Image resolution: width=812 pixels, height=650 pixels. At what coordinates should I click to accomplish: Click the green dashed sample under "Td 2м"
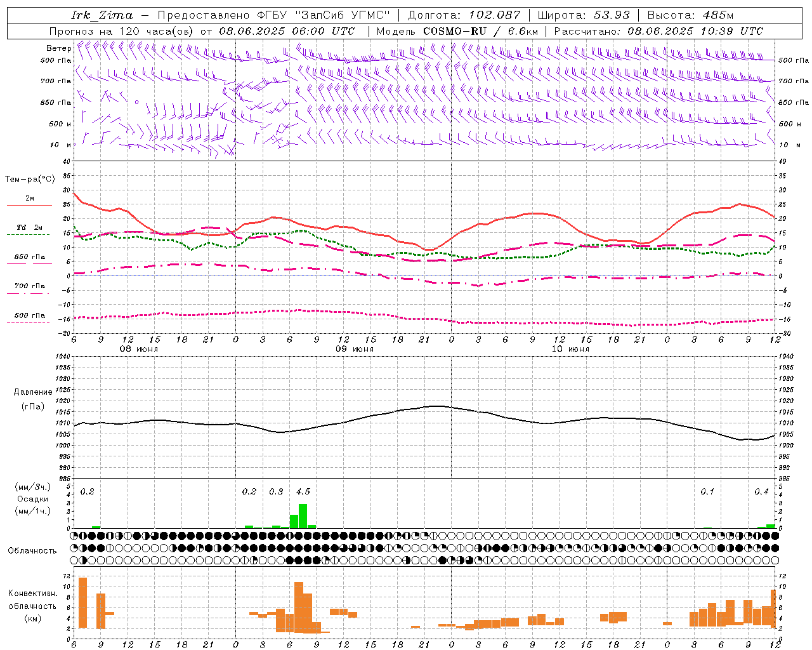click(29, 235)
